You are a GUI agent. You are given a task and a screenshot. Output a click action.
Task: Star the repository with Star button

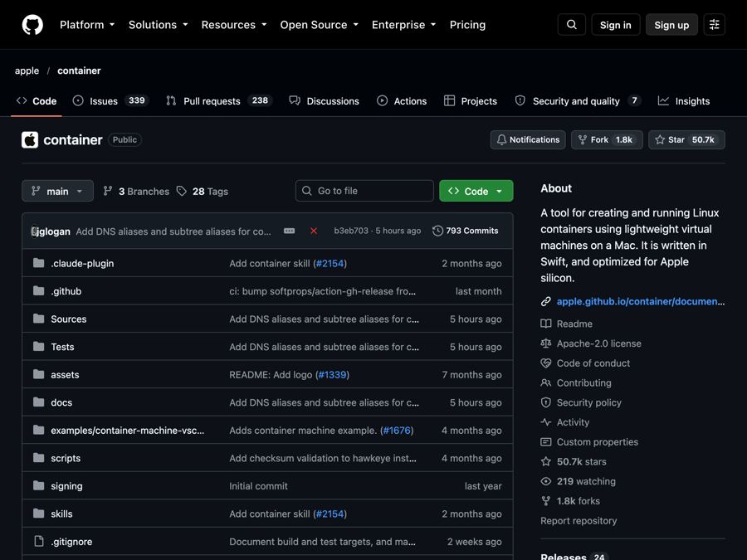686,140
